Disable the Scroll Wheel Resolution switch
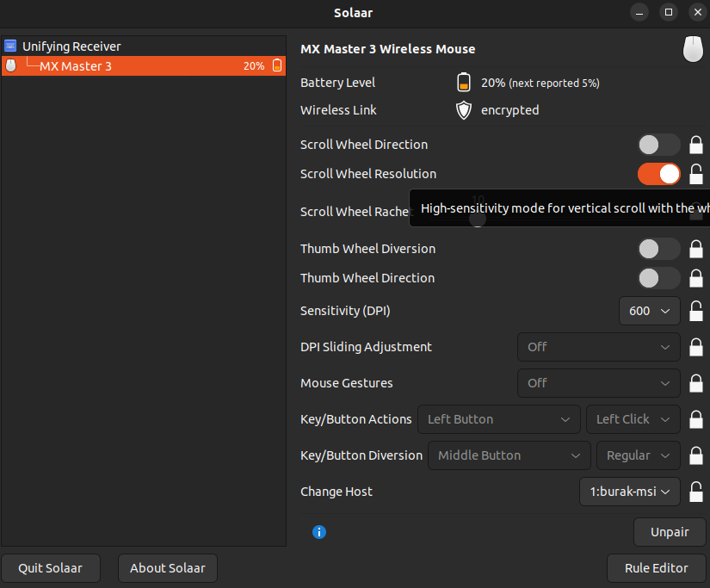This screenshot has width=710, height=588. pyautogui.click(x=659, y=174)
